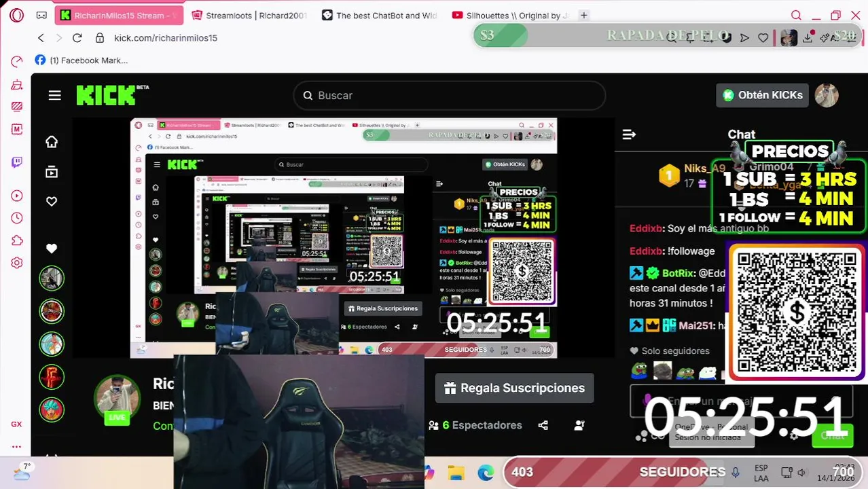Open Extensions cube in Opera sidebar
The height and width of the screenshot is (489, 868).
click(x=17, y=240)
